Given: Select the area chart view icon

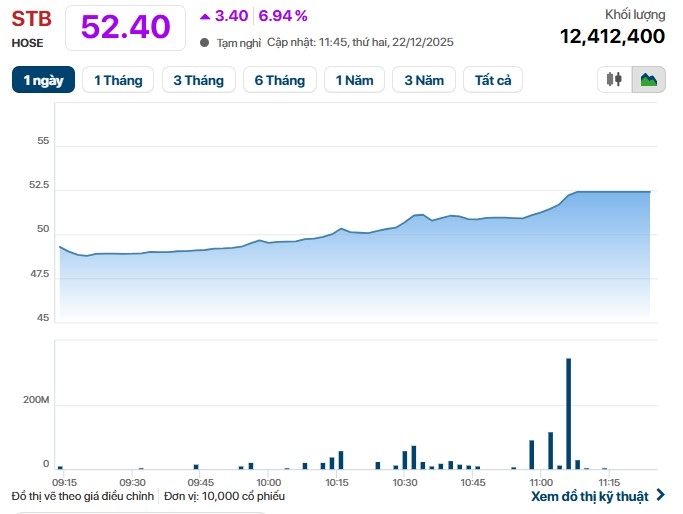Looking at the screenshot, I should pos(649,80).
